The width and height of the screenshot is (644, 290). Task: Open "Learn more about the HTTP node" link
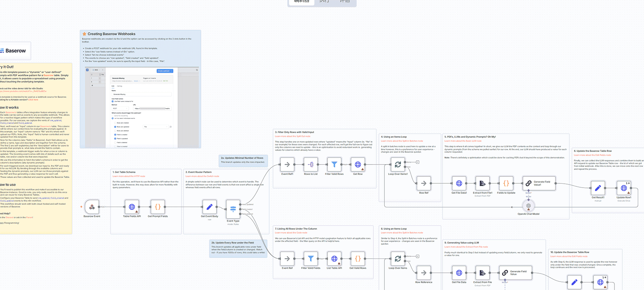click(129, 176)
